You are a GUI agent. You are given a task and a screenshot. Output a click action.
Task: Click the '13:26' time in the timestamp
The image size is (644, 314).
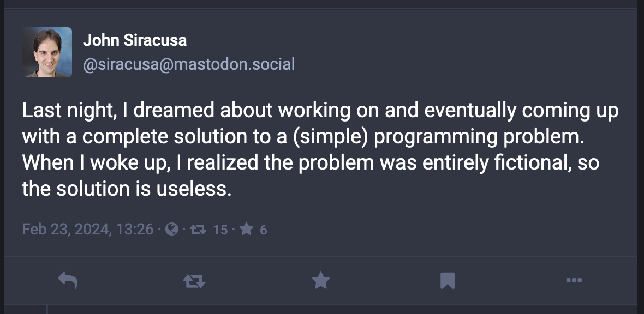pos(135,230)
